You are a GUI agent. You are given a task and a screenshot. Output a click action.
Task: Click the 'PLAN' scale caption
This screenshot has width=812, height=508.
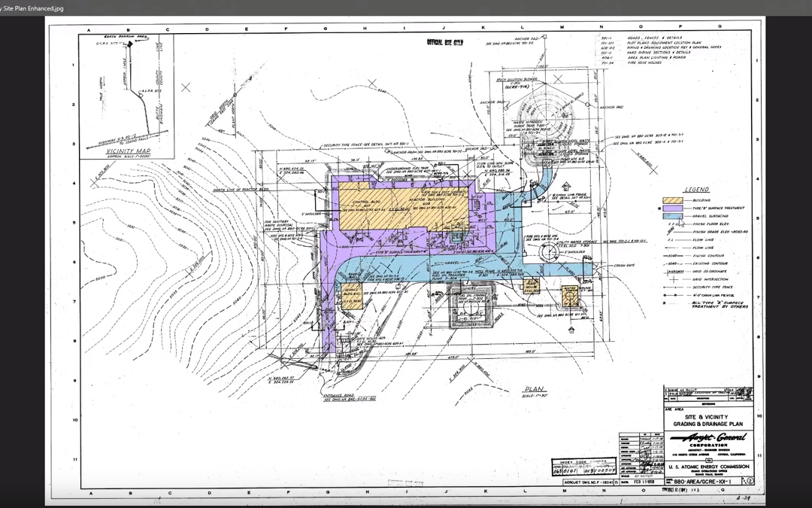534,390
